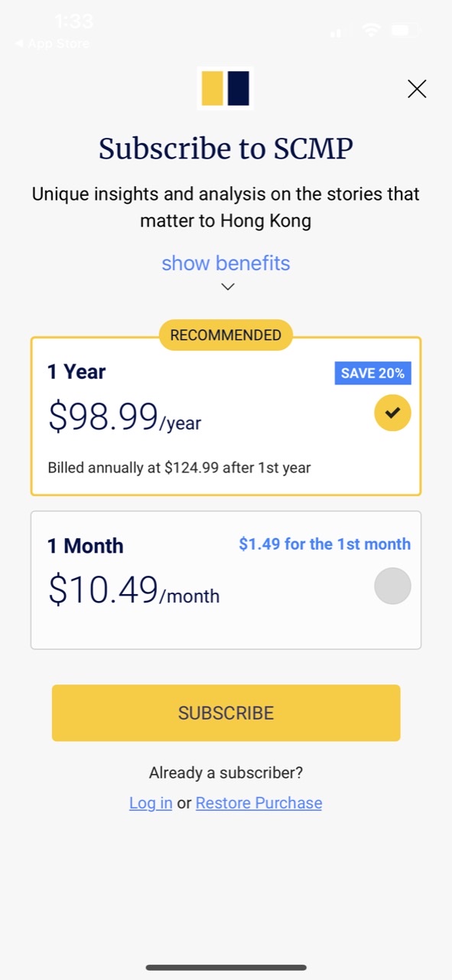Open the Log in link

point(151,803)
